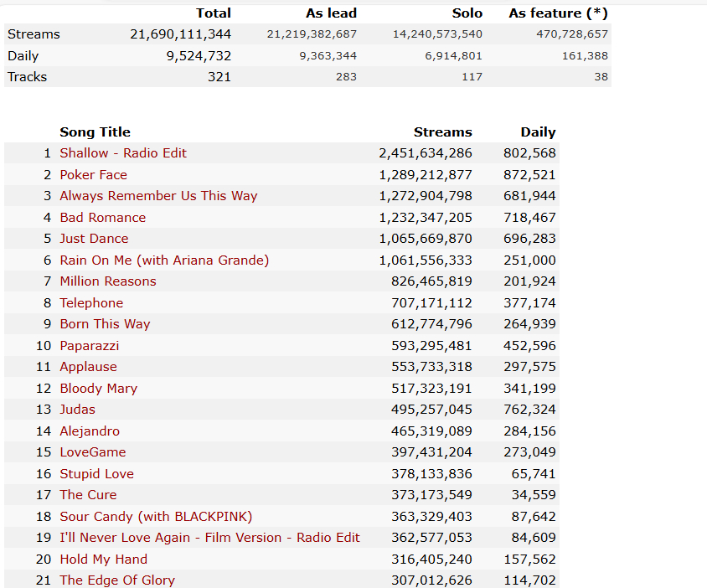Open the Telephone song link
This screenshot has width=707, height=588.
click(x=91, y=303)
